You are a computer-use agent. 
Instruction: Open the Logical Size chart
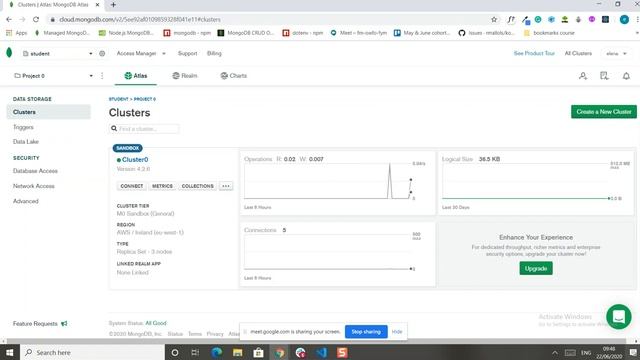[536, 182]
